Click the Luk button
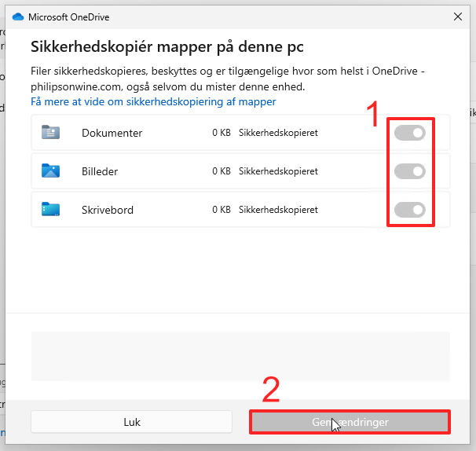 click(x=132, y=422)
